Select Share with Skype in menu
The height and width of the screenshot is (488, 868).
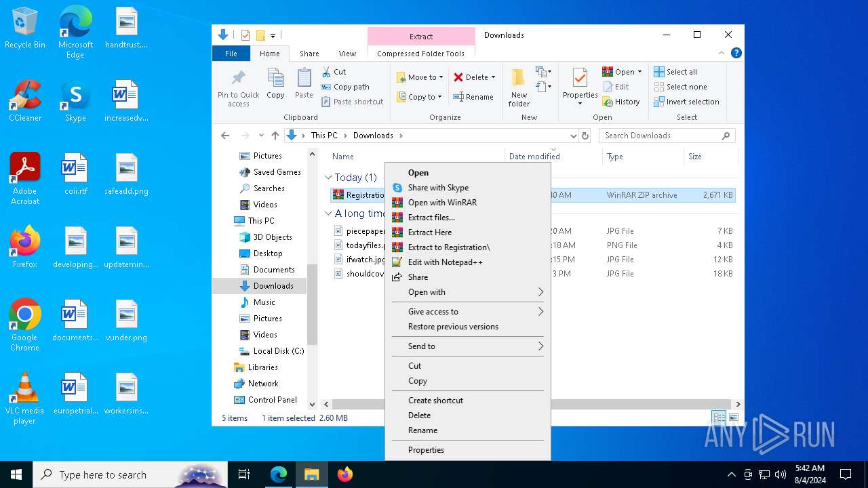tap(468, 188)
